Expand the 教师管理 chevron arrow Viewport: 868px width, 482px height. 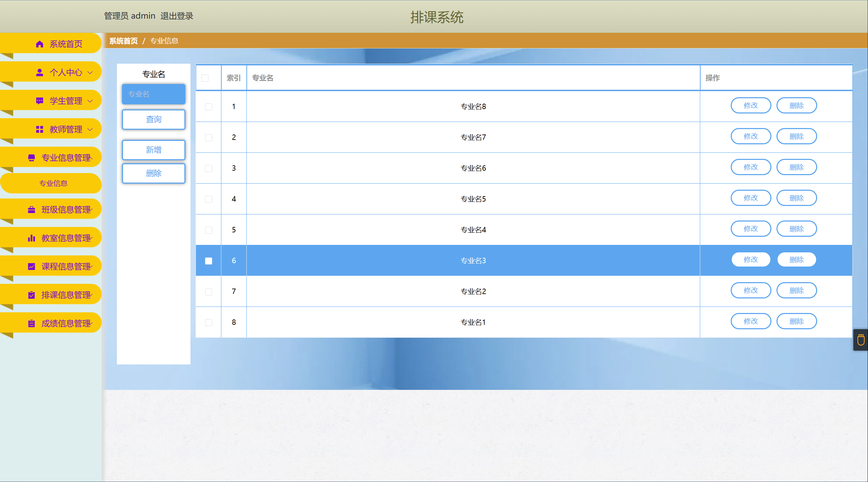tap(90, 129)
